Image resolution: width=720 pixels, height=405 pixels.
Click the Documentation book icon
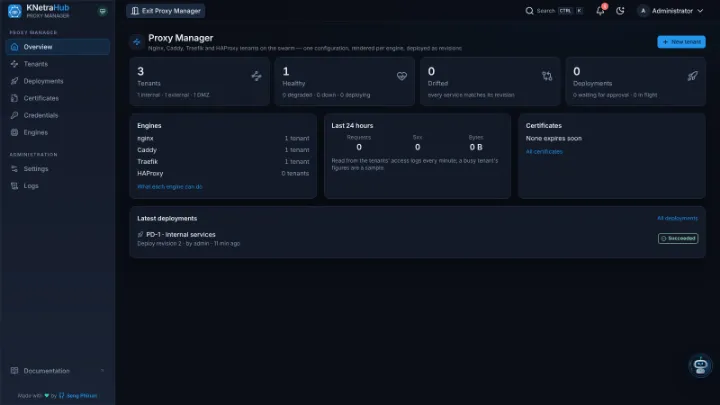(14, 371)
